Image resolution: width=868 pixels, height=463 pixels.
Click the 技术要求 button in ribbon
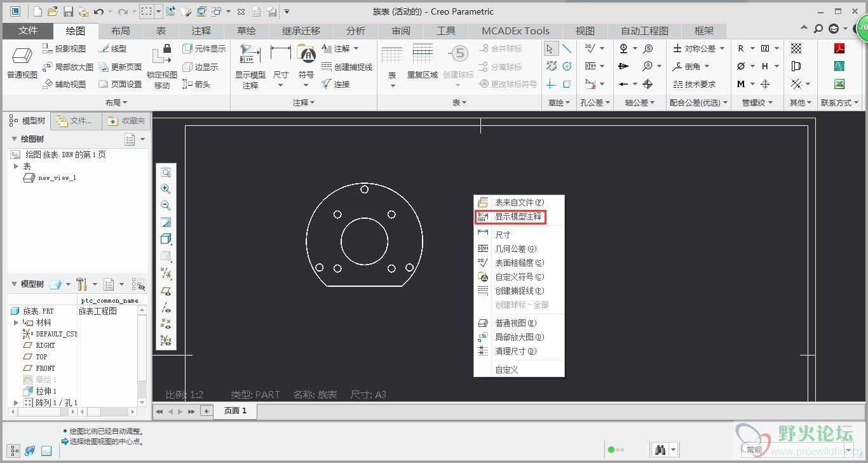695,84
